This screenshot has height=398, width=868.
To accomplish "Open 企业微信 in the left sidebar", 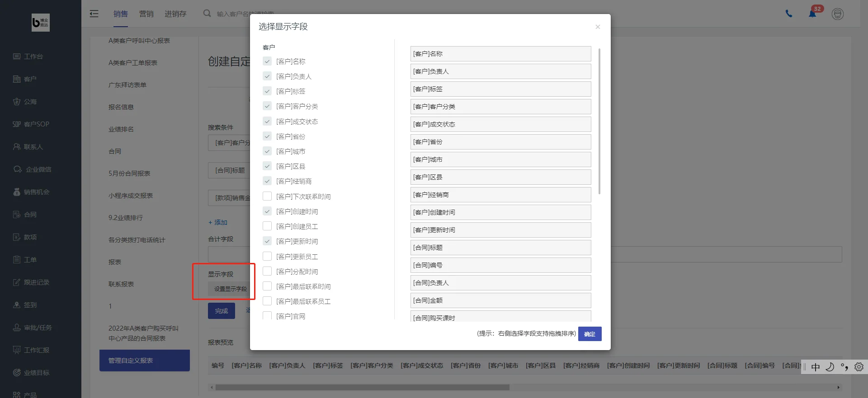I will 32,169.
